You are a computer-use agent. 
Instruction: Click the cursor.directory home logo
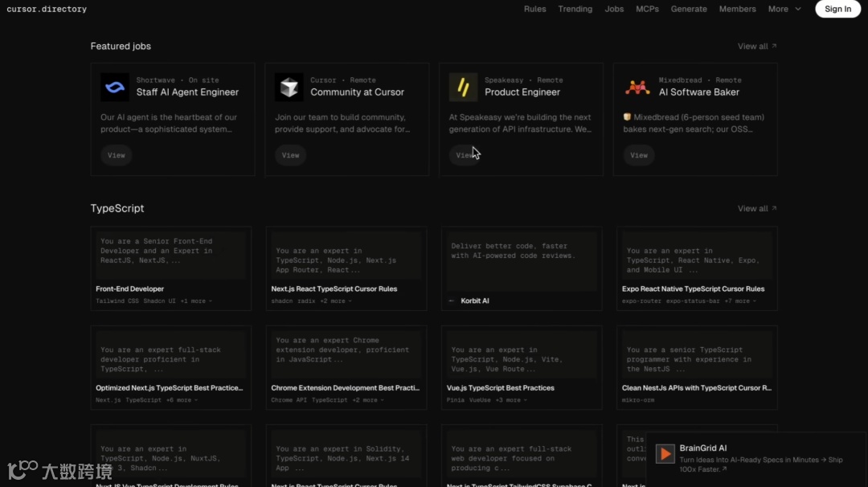pos(47,9)
